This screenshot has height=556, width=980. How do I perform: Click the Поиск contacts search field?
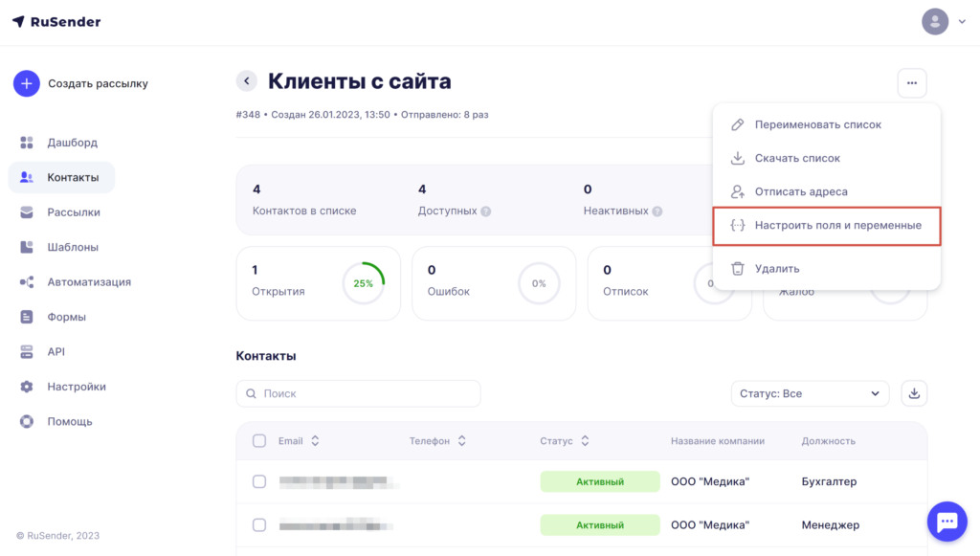pyautogui.click(x=358, y=393)
